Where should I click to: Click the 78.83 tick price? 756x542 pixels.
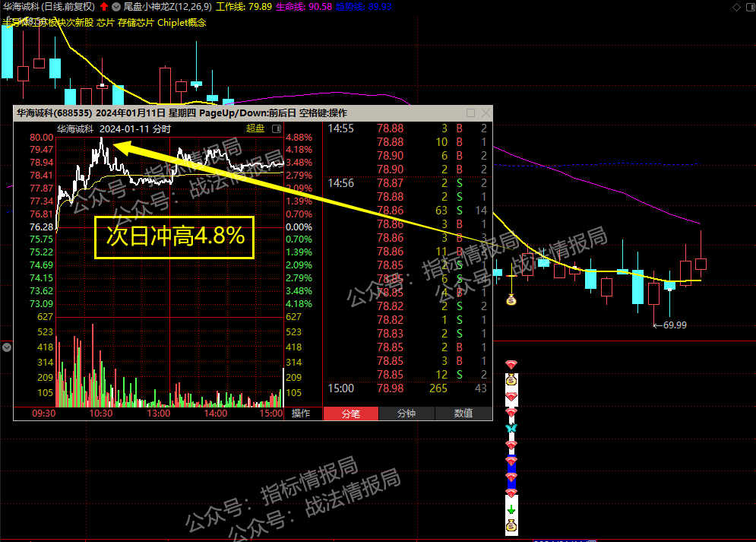(391, 334)
